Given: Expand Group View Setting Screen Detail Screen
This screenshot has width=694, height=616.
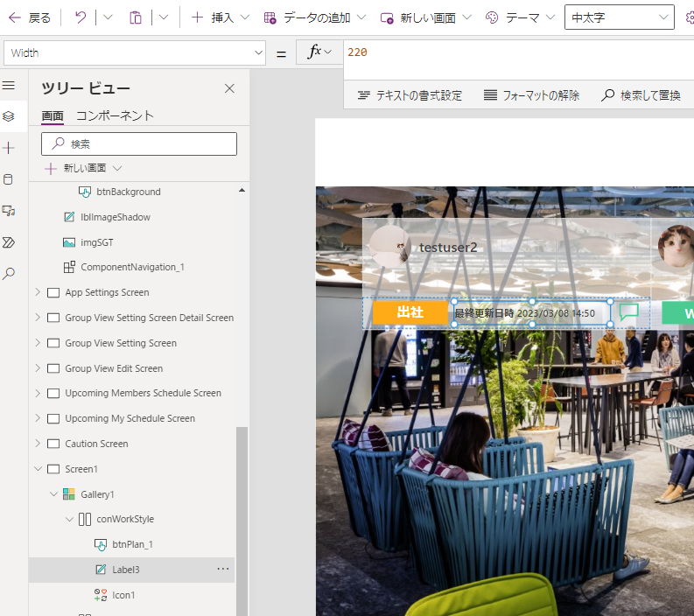Looking at the screenshot, I should (38, 318).
